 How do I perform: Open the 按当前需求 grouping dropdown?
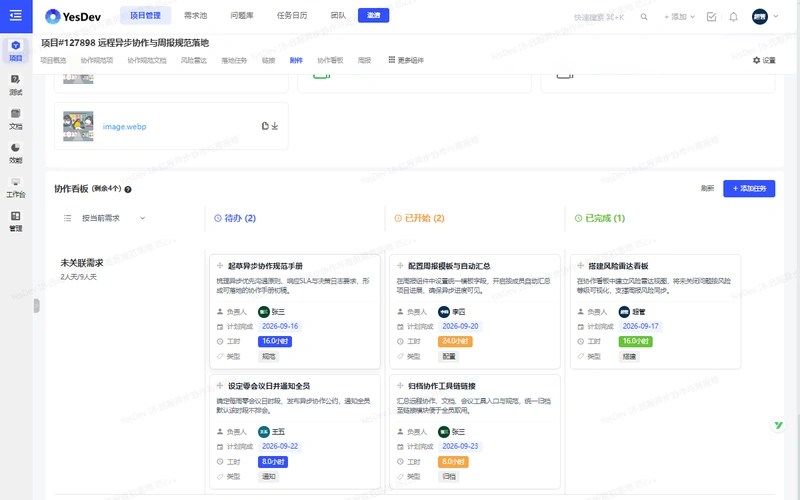point(105,218)
